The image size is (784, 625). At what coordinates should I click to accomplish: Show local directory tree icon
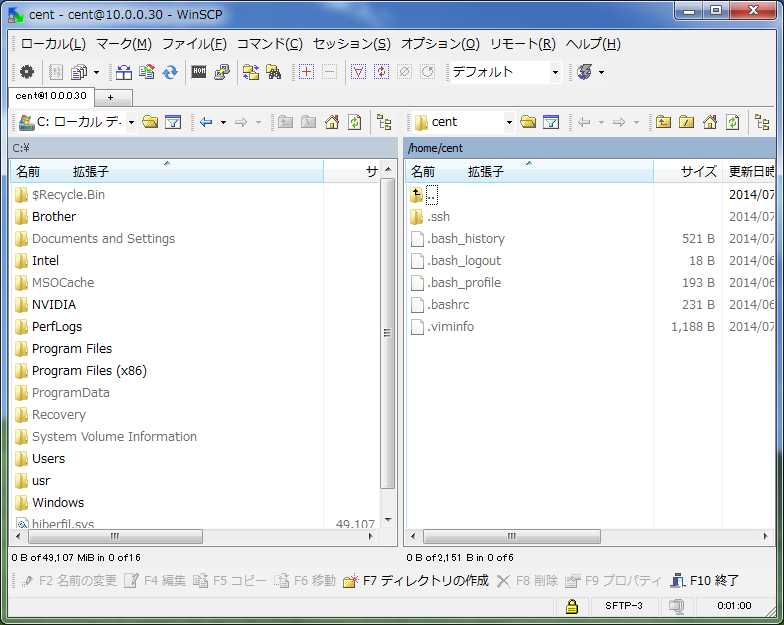point(384,122)
